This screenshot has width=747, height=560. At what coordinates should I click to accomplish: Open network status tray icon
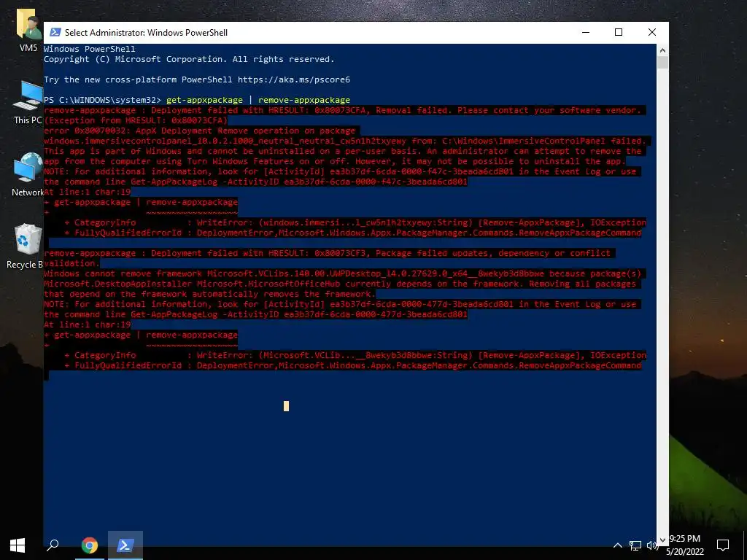(x=635, y=545)
